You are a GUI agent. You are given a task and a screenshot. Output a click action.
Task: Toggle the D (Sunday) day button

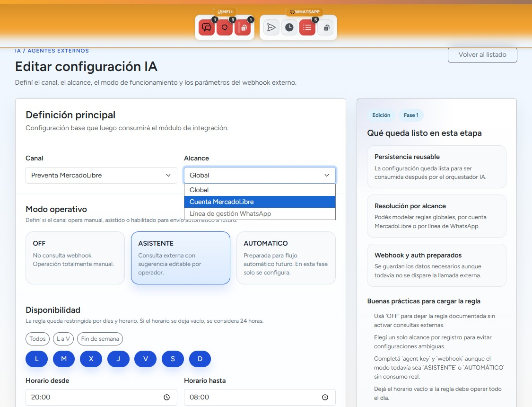200,359
